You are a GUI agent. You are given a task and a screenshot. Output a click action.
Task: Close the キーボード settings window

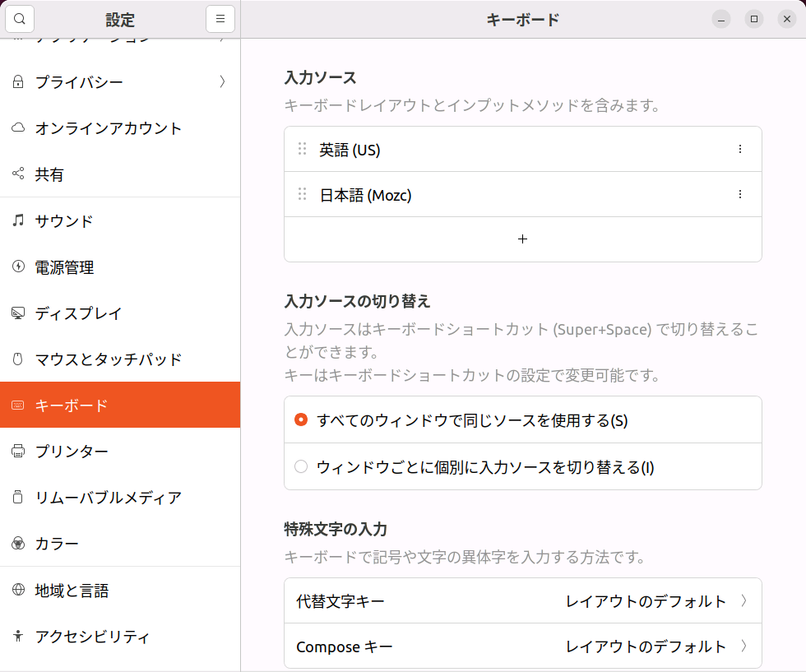click(787, 19)
